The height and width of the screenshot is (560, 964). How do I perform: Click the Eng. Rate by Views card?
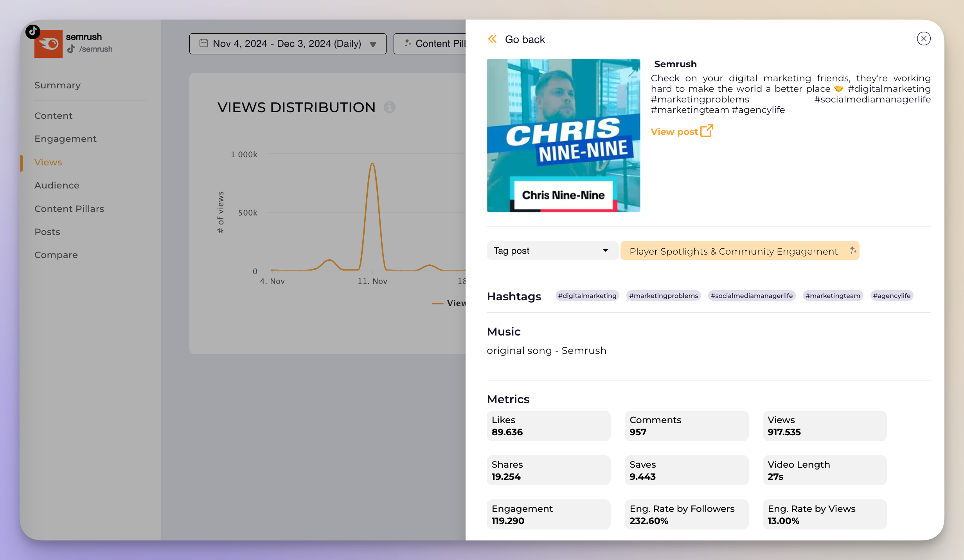click(825, 515)
